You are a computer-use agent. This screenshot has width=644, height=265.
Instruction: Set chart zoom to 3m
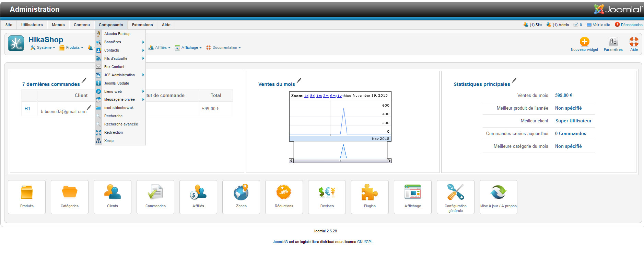coord(326,96)
